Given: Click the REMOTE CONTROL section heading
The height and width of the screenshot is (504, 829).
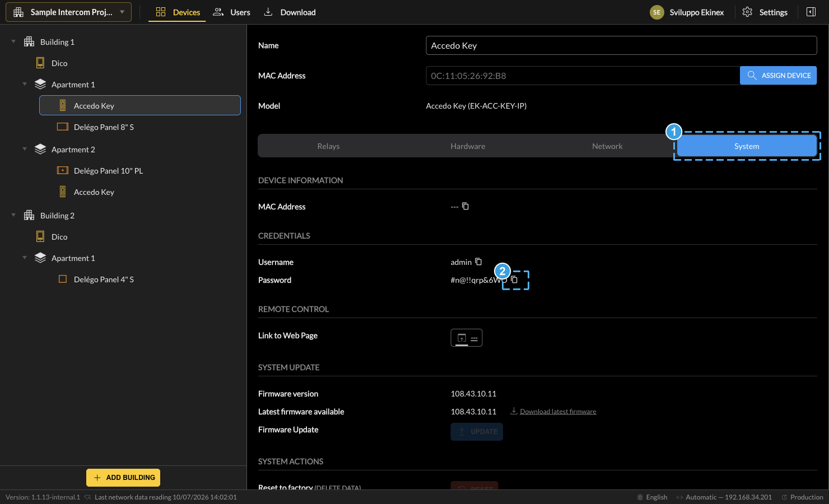Looking at the screenshot, I should pyautogui.click(x=294, y=309).
